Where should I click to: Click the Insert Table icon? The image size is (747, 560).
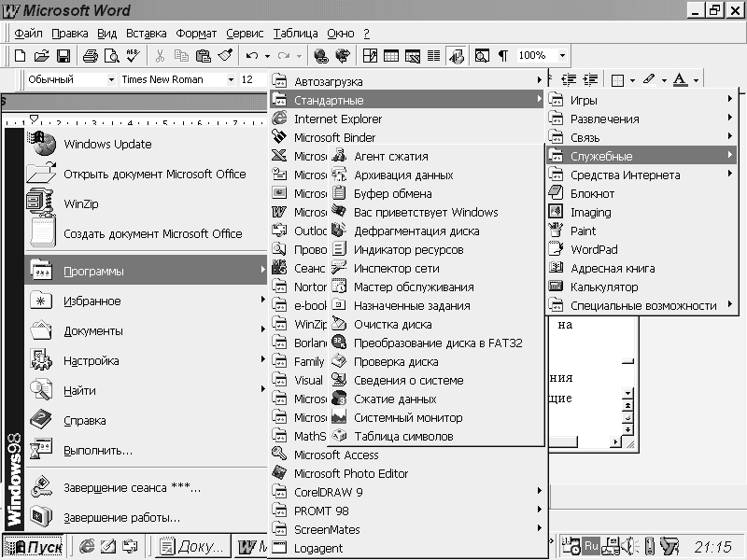tap(391, 56)
